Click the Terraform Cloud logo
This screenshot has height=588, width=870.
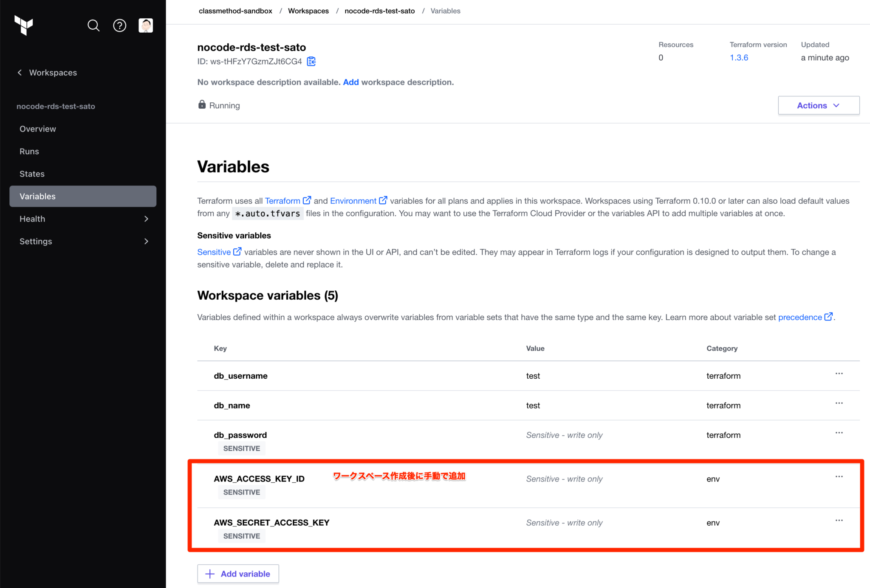pos(24,25)
